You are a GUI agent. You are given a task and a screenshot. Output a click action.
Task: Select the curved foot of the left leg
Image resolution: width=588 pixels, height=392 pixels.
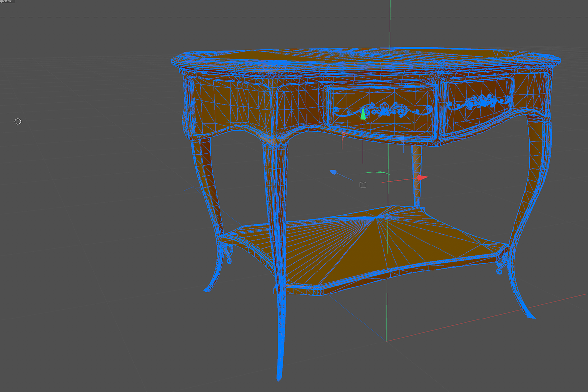click(x=209, y=287)
